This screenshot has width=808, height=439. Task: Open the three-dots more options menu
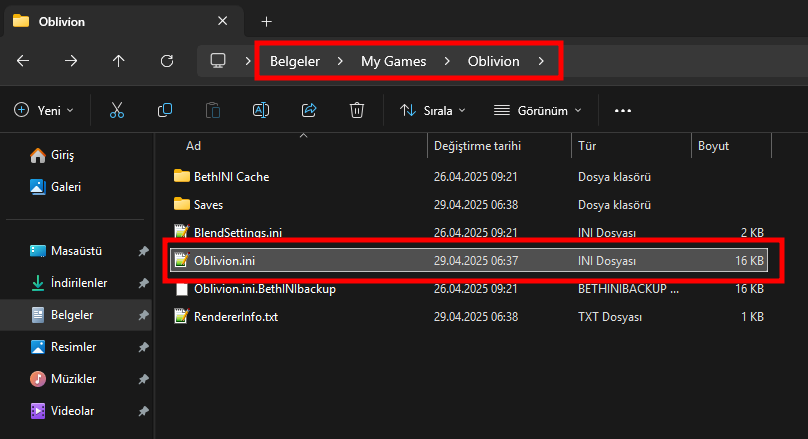point(622,110)
